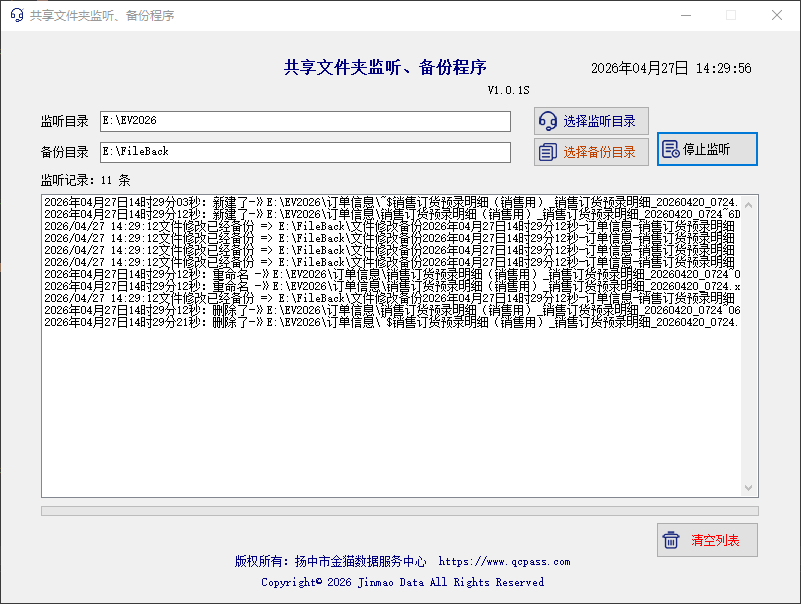Click the scrollbar down arrow of the log list
The height and width of the screenshot is (604, 801).
[750, 487]
